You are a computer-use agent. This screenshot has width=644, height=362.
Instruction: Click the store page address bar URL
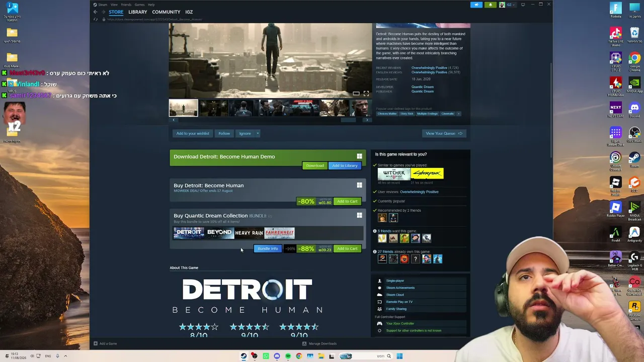coord(154,20)
